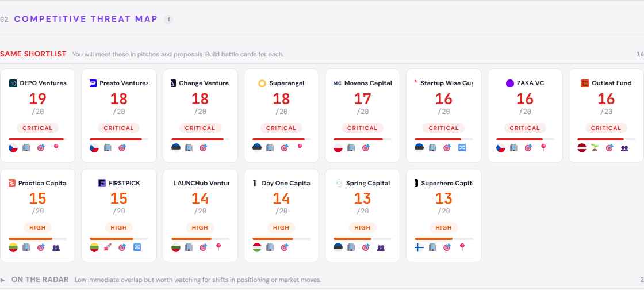Click the red threat bar on DEPO Ventures
This screenshot has width=644, height=290.
click(x=36, y=139)
